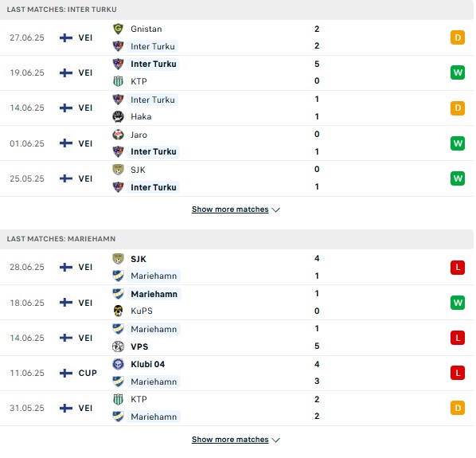Click the D result badge for Gnistan match
476x458 pixels.
458,37
